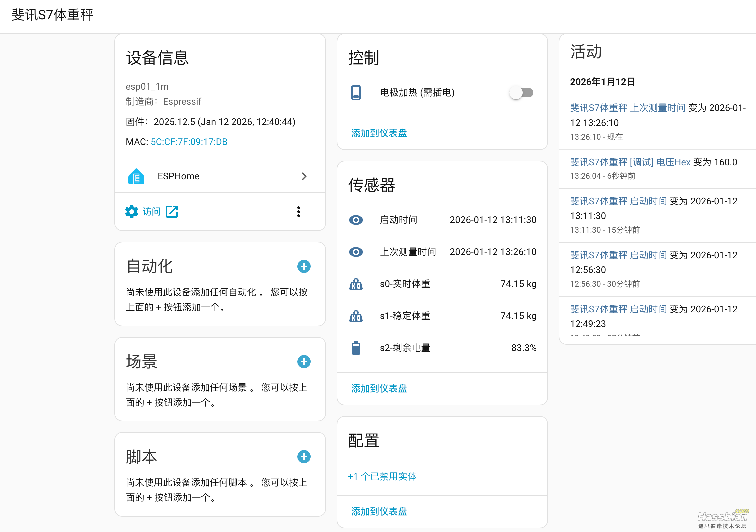The image size is (756, 532).
Task: Click the eye icon for 上次测量时间 sensor
Action: [x=356, y=252]
